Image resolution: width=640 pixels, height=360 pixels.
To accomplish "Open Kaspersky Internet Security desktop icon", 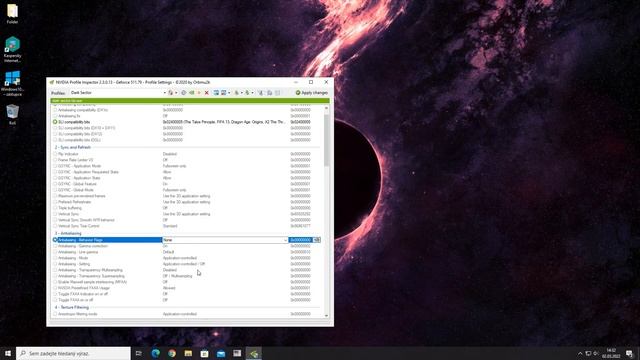I will point(12,49).
